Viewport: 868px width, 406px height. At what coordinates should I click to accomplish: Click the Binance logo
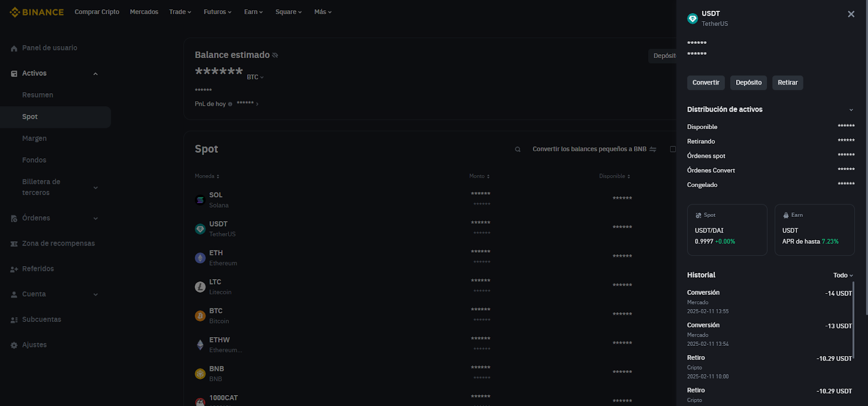pos(36,12)
